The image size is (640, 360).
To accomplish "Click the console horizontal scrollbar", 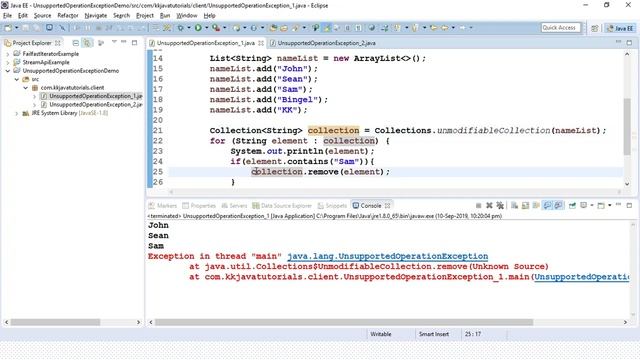I will click(344, 322).
